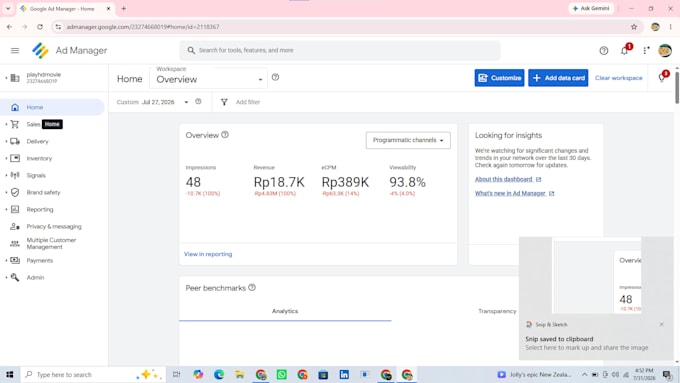Image resolution: width=680 pixels, height=383 pixels.
Task: Click the Workspace help question icon
Action: point(275,77)
